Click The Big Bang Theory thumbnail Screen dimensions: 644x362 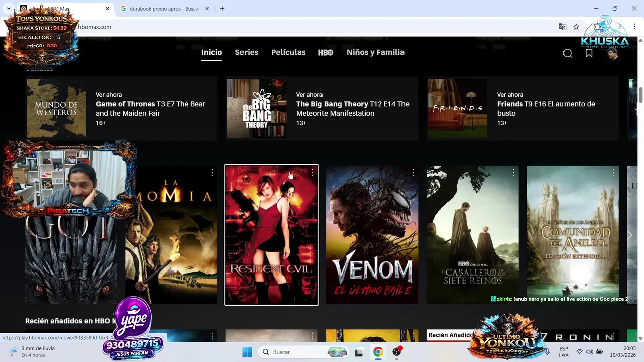click(257, 108)
